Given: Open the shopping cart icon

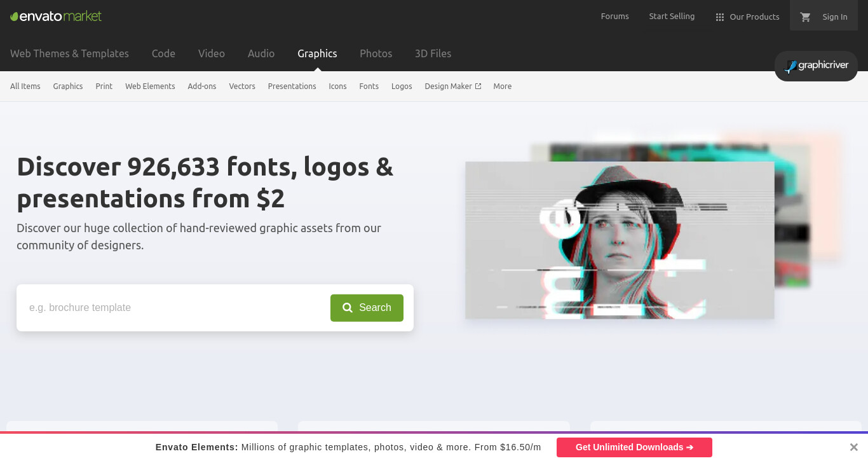Looking at the screenshot, I should tap(806, 17).
